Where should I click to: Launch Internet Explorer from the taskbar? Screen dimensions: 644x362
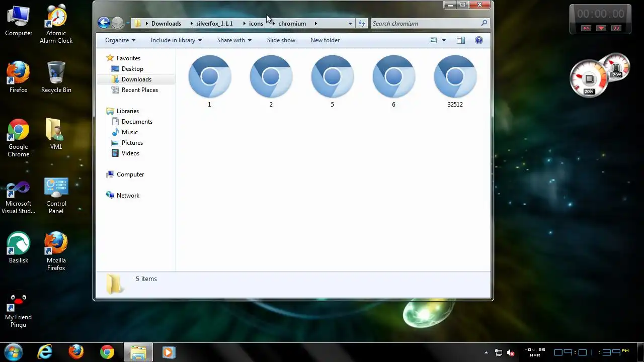click(45, 352)
